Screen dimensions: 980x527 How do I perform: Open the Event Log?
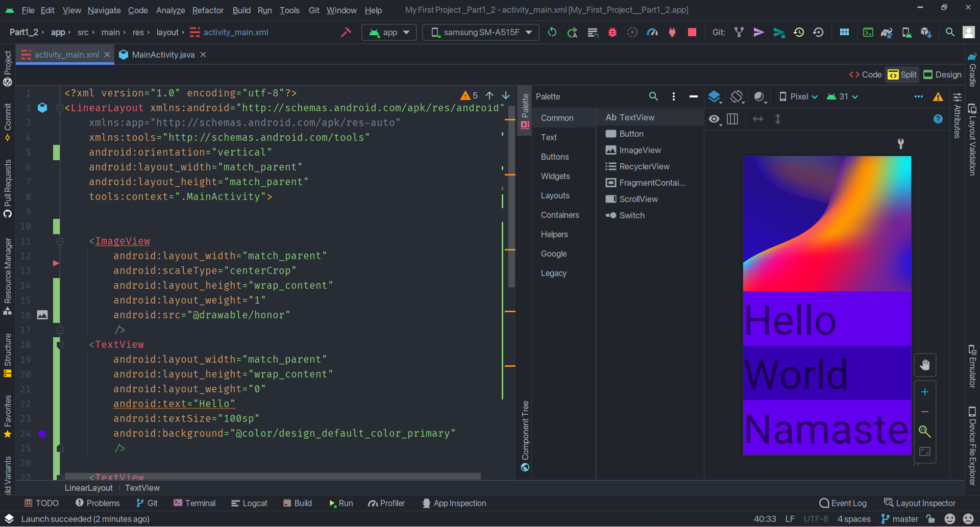(x=843, y=503)
